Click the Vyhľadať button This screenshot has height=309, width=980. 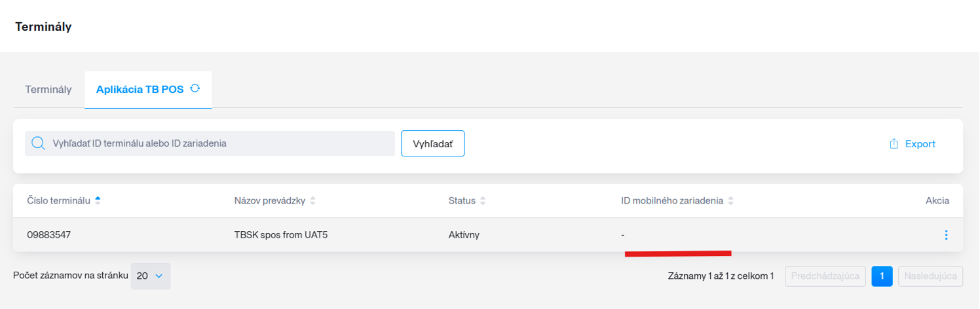coord(433,143)
